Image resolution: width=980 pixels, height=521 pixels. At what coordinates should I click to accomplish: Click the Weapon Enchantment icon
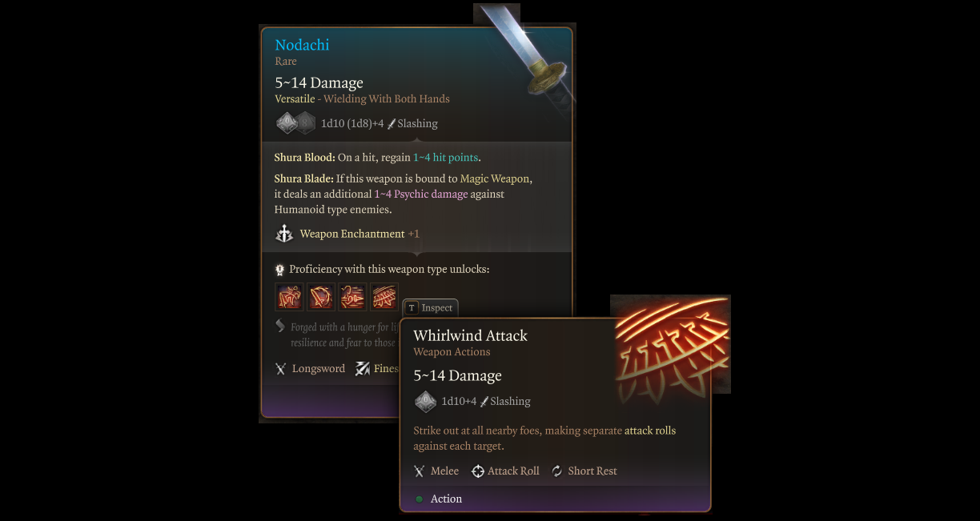[284, 234]
